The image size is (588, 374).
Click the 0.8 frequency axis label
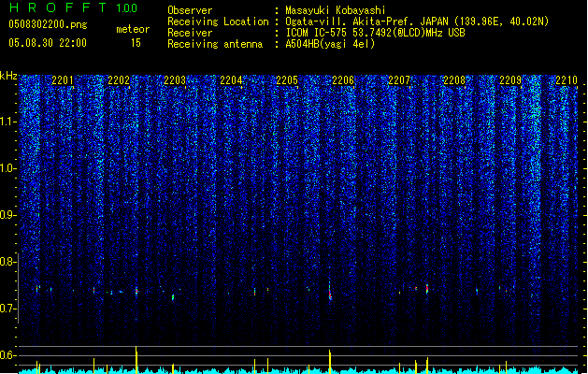click(7, 262)
